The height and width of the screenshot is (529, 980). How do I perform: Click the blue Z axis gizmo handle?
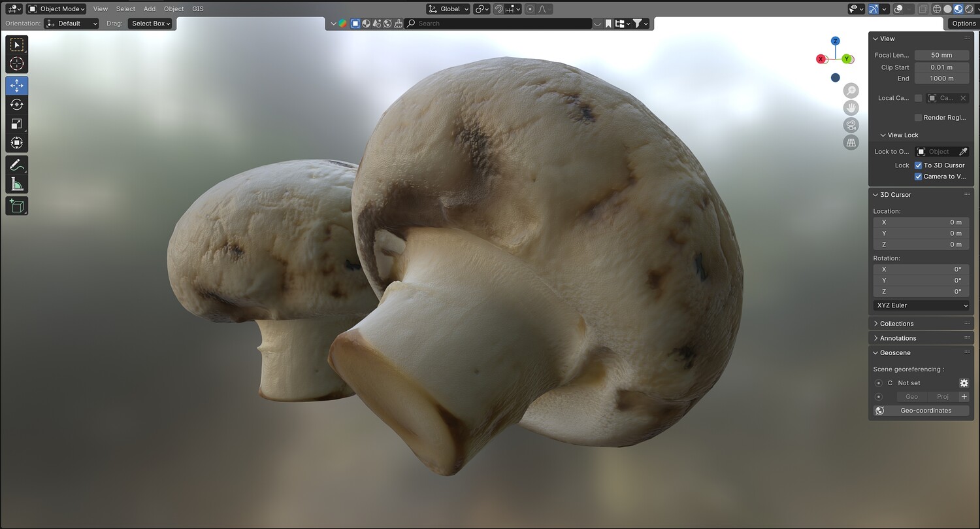(835, 41)
